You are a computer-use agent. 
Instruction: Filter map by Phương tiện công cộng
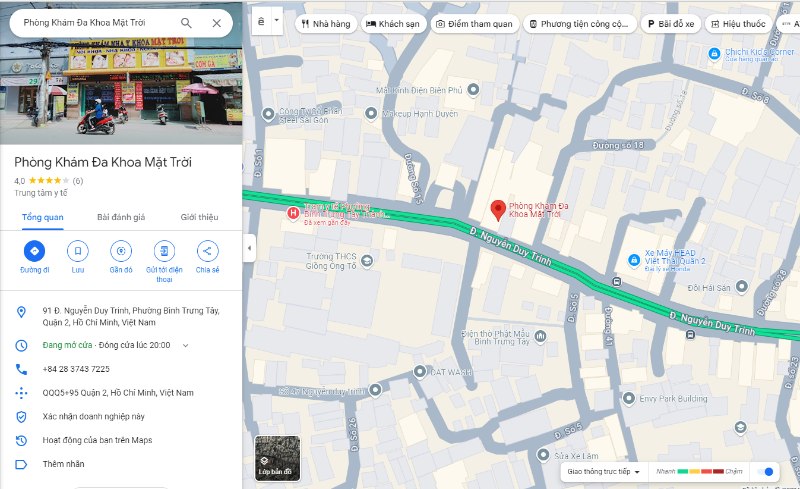580,23
